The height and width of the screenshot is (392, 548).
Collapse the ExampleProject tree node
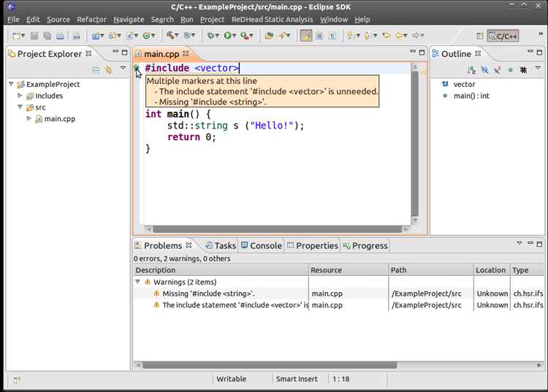(11, 84)
